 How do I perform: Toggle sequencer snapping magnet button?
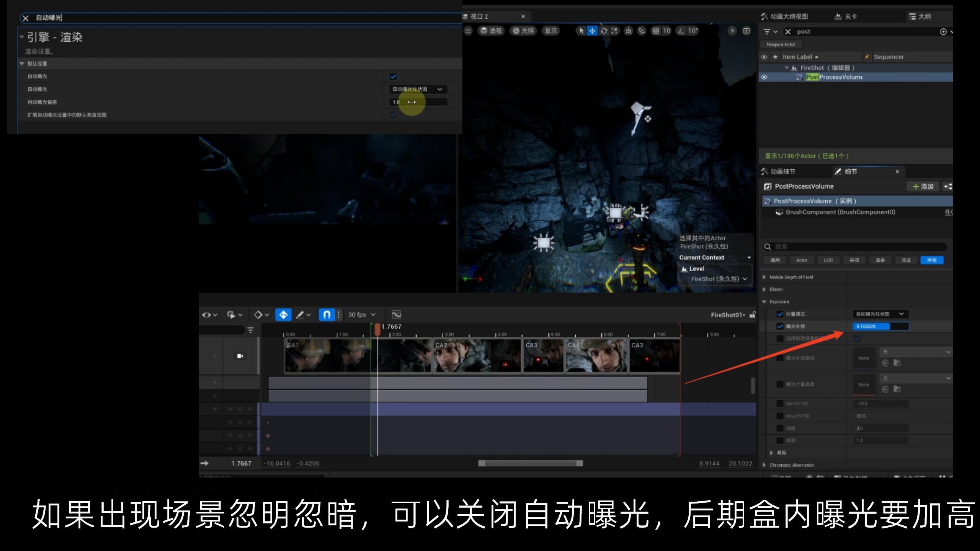tap(327, 315)
